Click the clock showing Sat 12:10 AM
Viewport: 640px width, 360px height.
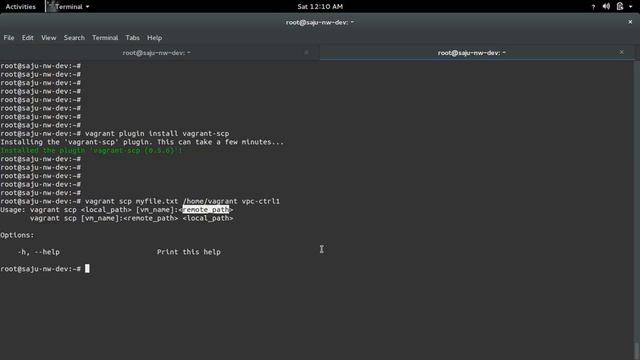[x=320, y=7]
